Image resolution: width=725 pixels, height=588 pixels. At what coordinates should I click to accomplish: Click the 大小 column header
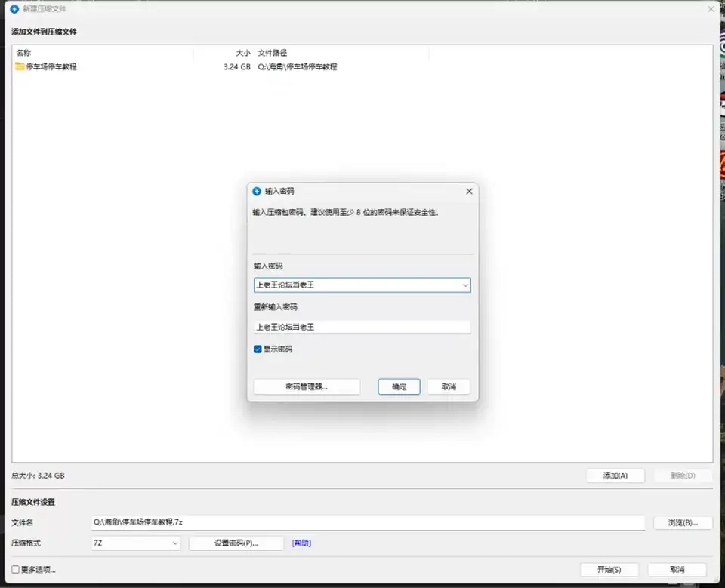point(243,53)
